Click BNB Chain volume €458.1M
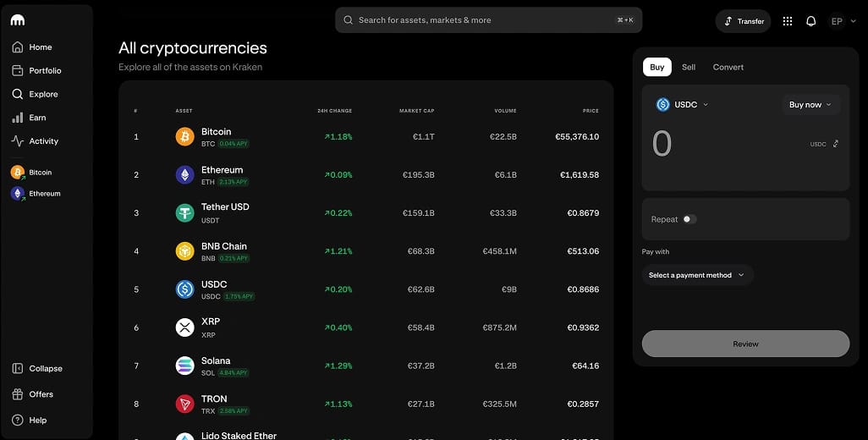 point(500,251)
